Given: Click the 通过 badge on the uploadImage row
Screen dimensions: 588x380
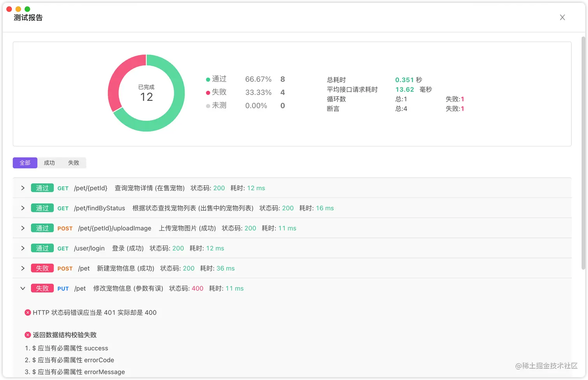Looking at the screenshot, I should coord(42,228).
